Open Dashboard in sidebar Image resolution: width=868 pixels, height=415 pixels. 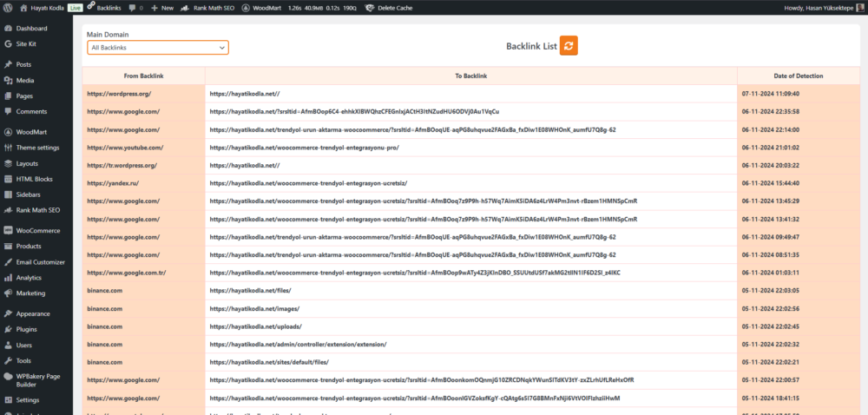pyautogui.click(x=31, y=29)
